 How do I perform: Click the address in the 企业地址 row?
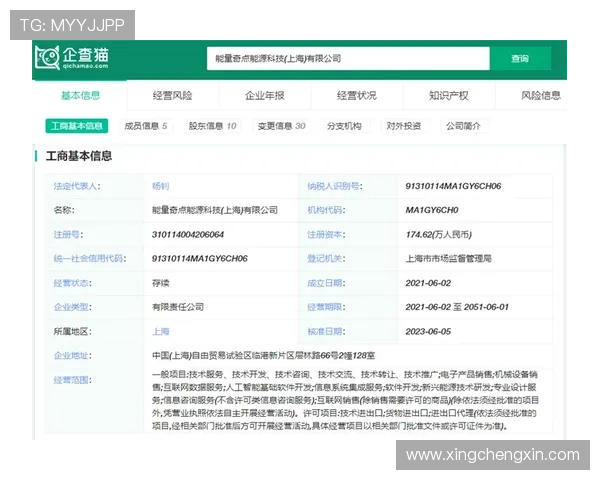(263, 356)
